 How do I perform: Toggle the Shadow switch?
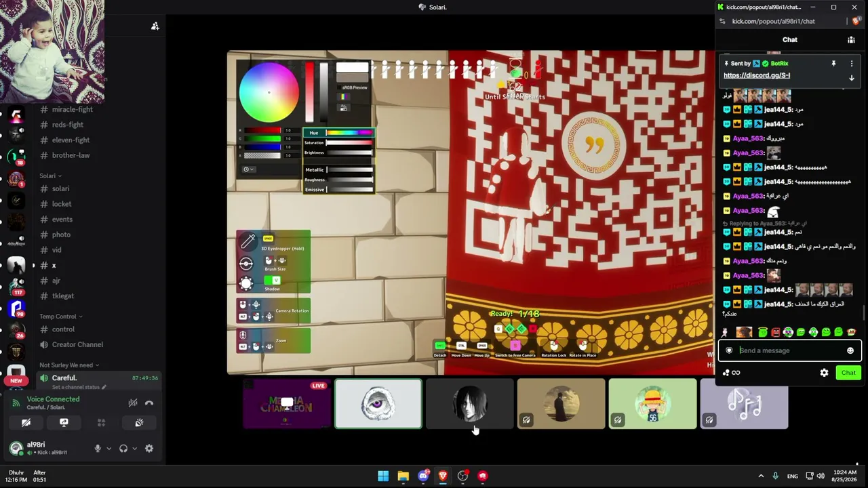272,281
